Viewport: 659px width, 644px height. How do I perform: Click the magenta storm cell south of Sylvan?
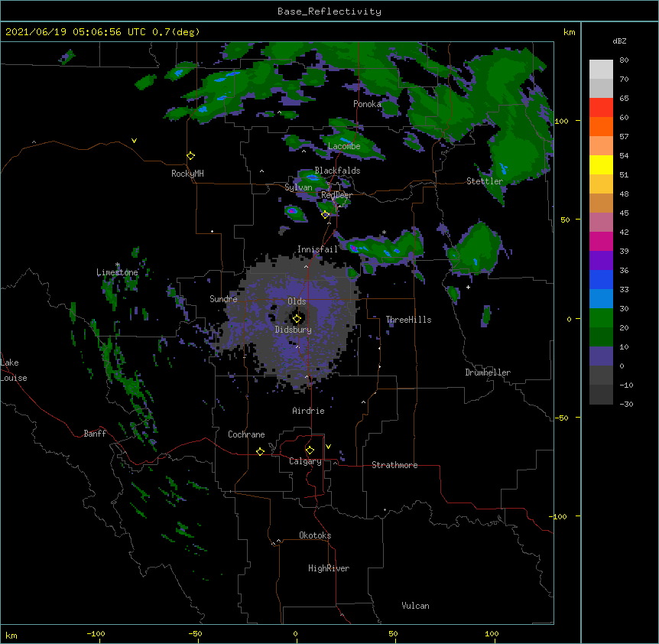click(293, 210)
